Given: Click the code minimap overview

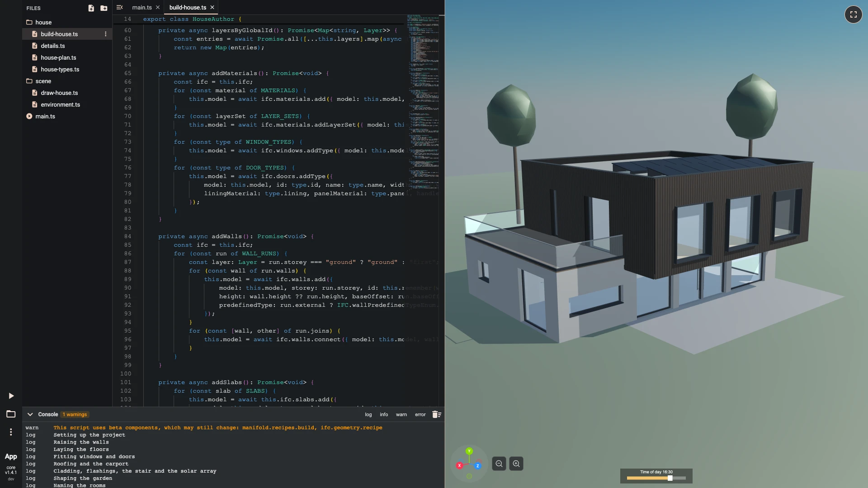Looking at the screenshot, I should (x=423, y=102).
